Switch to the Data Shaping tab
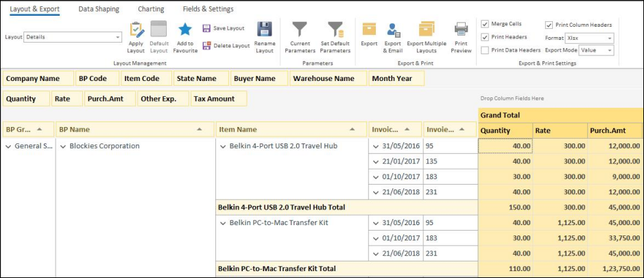 pos(98,9)
